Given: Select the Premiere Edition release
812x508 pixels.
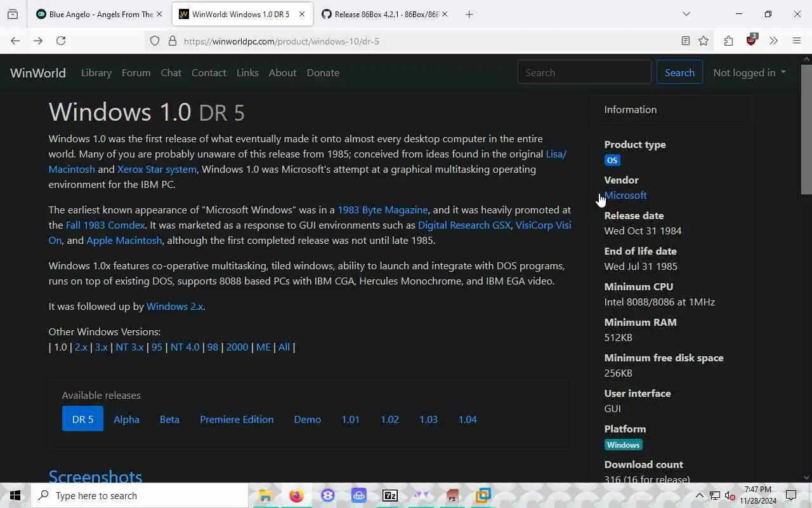Looking at the screenshot, I should (237, 419).
